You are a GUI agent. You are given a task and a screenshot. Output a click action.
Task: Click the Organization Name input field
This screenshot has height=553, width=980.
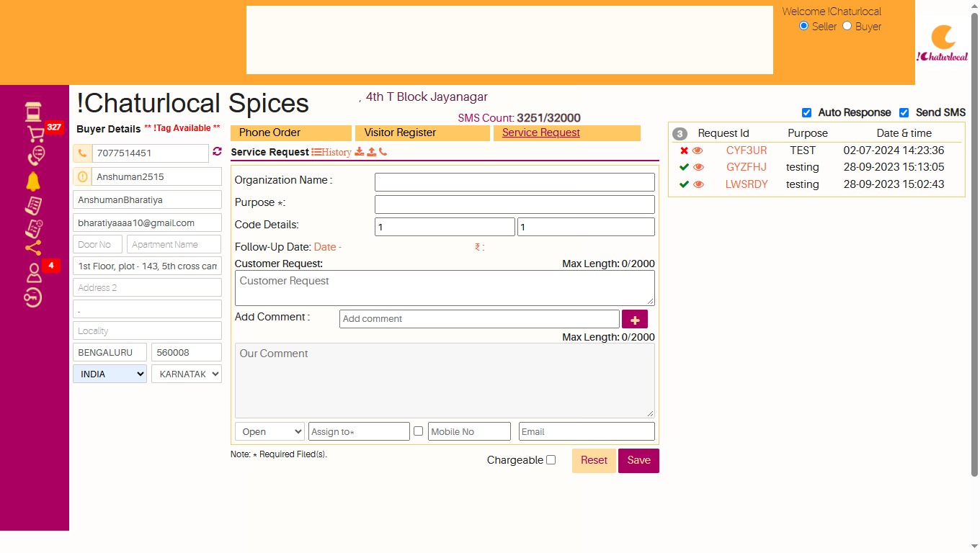click(514, 182)
